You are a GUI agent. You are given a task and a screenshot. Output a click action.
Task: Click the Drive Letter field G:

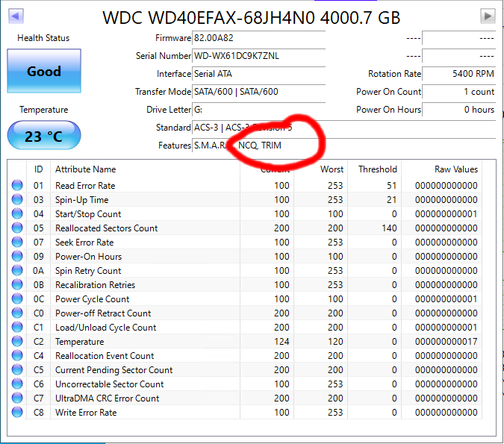[259, 110]
